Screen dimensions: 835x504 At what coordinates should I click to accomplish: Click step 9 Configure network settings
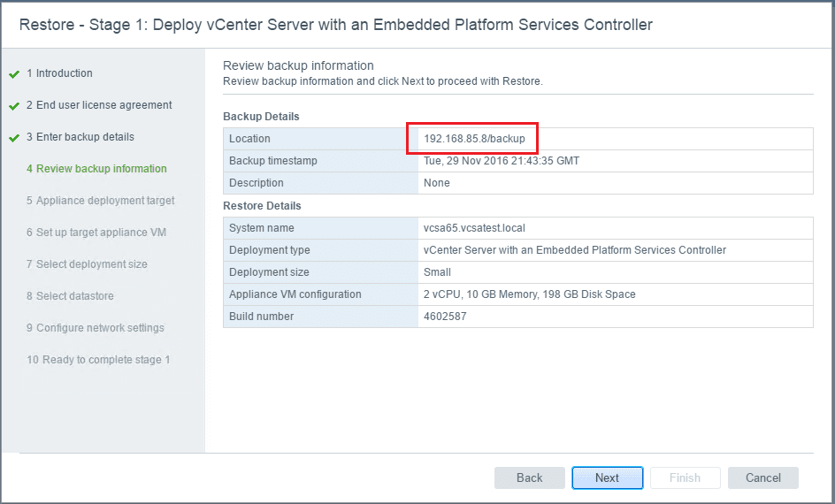click(95, 328)
